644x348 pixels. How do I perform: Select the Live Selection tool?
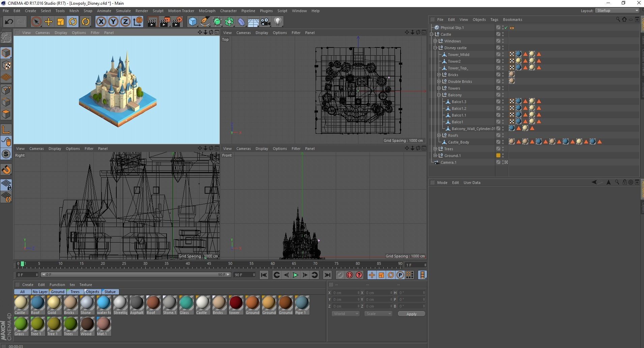click(36, 22)
